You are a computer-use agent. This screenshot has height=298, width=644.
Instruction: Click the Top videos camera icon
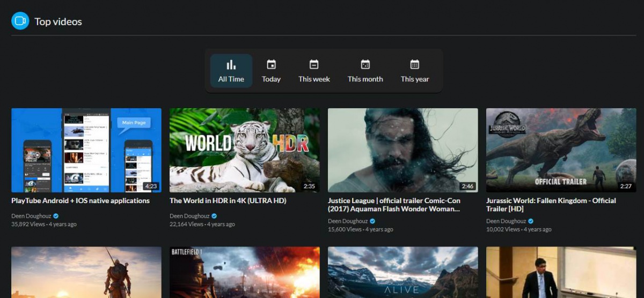pos(20,21)
